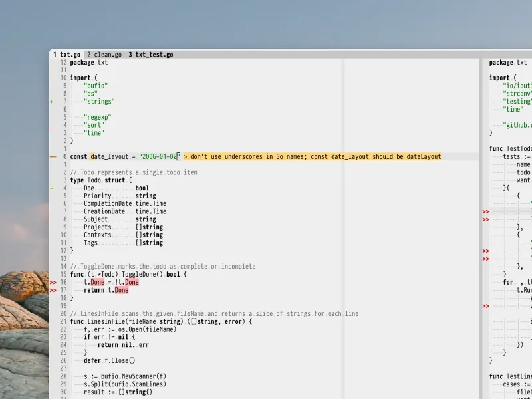532x399 pixels.
Task: Click the red minus sign beside "regexp"
Action: (52, 125)
